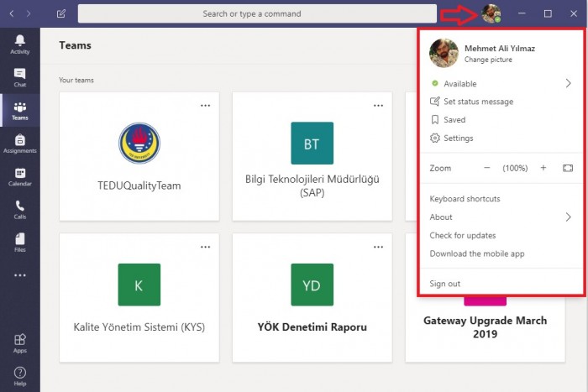
Task: Click the Set status message edit icon
Action: (434, 102)
